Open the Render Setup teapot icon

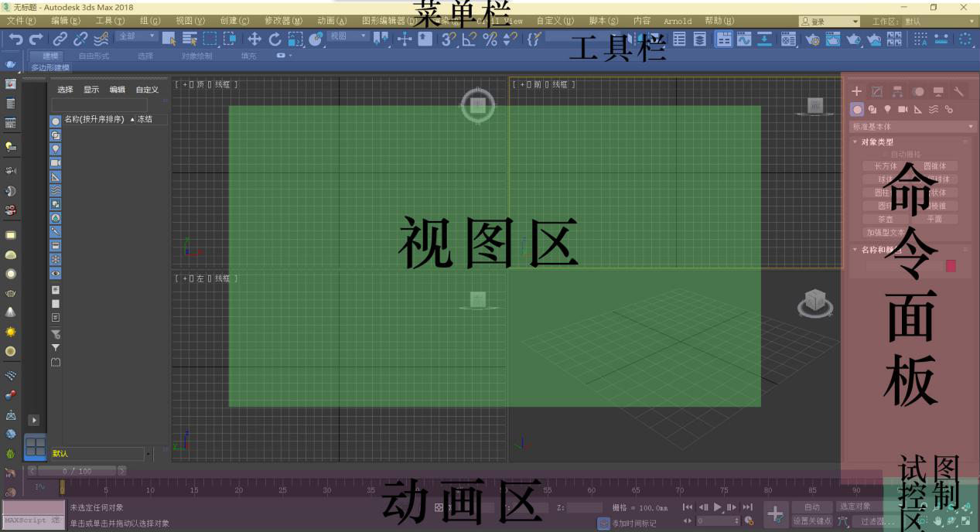click(x=812, y=39)
